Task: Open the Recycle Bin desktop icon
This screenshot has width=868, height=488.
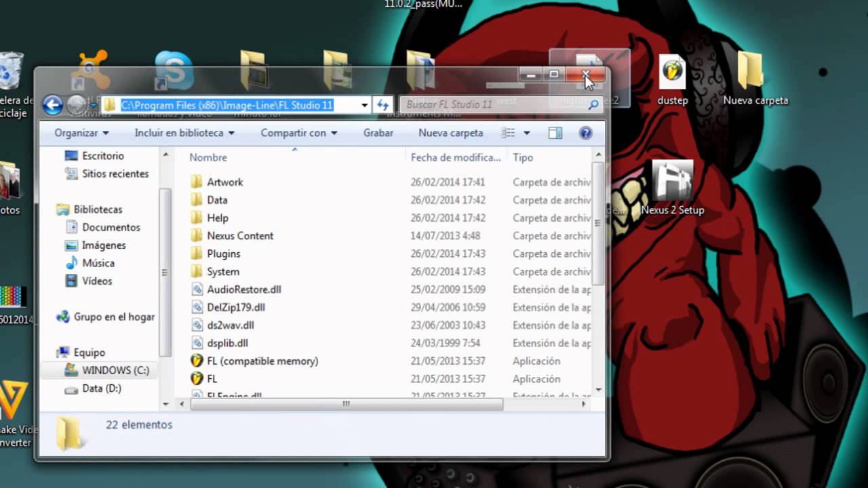Action: [x=11, y=71]
